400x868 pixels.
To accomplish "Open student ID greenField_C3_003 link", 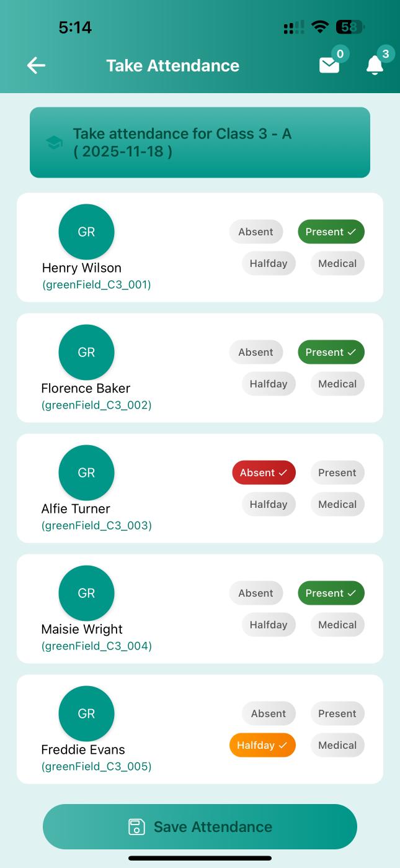I will tap(96, 525).
